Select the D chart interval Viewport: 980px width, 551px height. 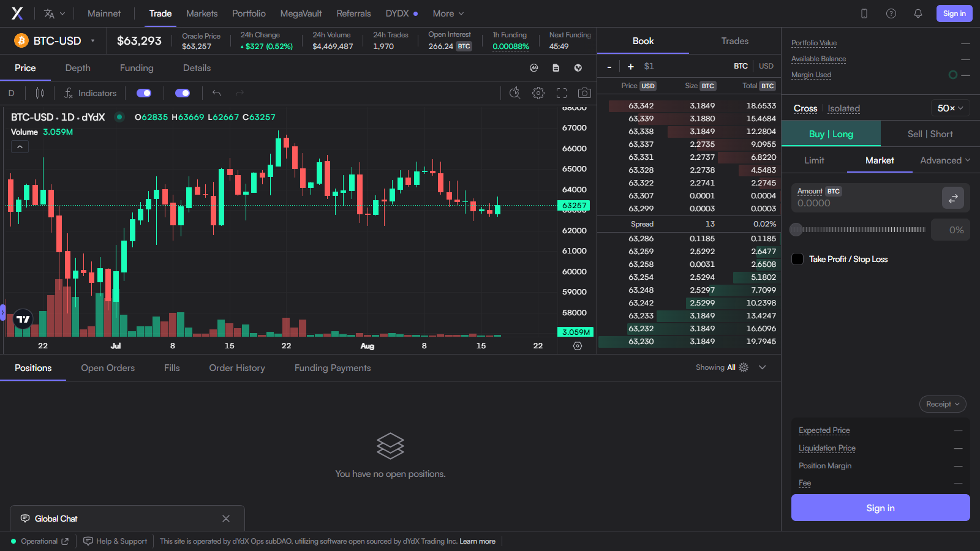click(x=11, y=93)
